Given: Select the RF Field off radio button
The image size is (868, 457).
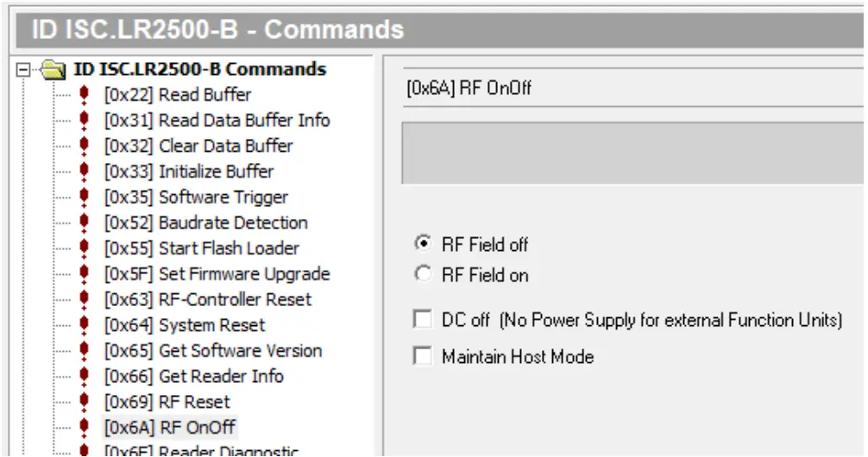Looking at the screenshot, I should (x=423, y=244).
